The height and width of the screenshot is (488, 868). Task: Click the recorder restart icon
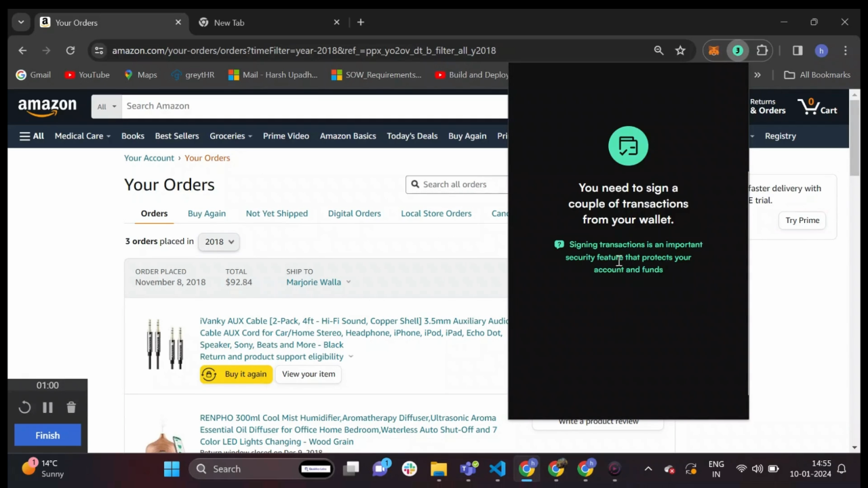point(24,407)
